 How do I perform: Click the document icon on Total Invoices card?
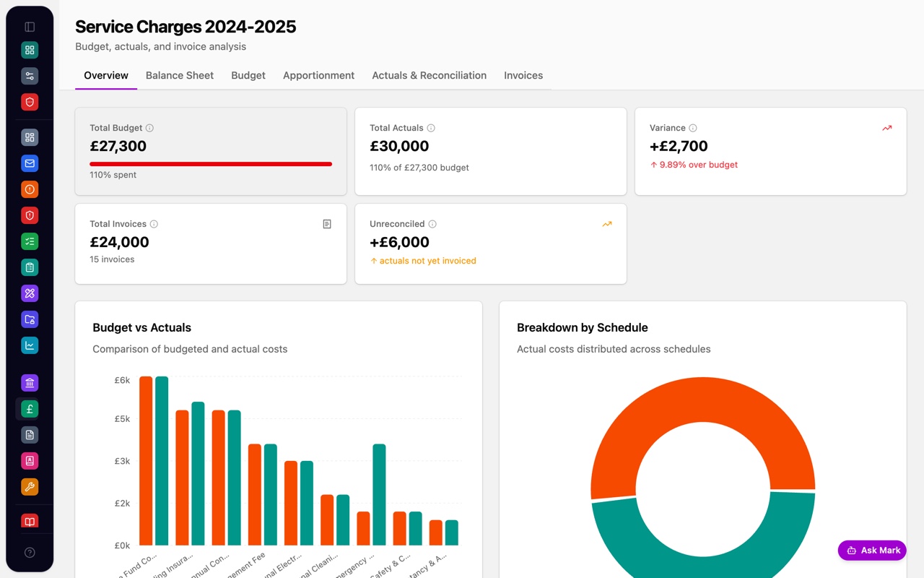point(327,224)
